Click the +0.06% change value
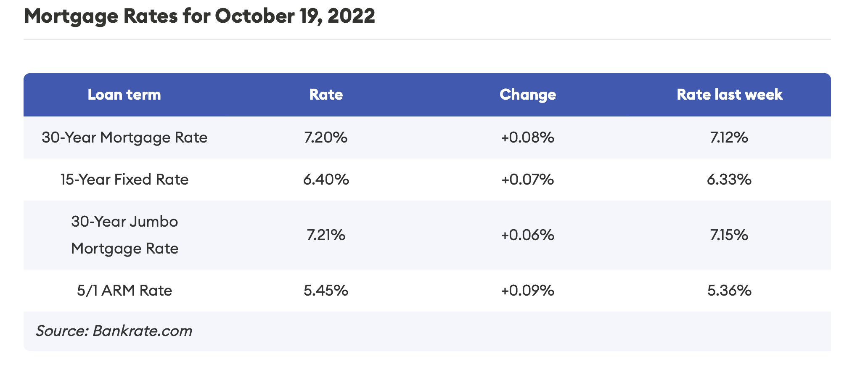Screen dimensions: 868x365 tap(528, 235)
